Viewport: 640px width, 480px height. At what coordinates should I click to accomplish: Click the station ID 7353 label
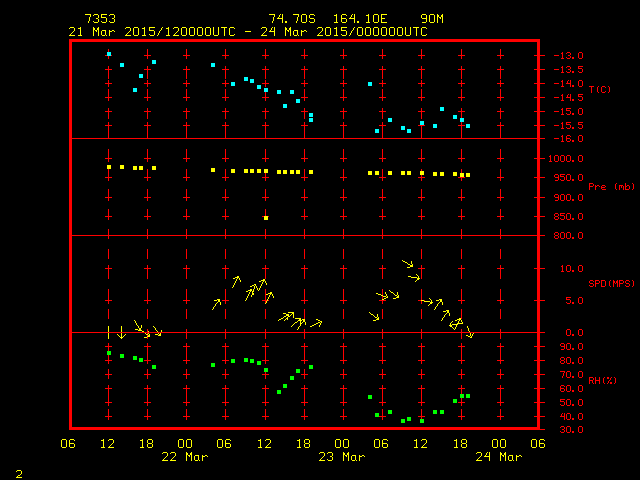(x=100, y=19)
